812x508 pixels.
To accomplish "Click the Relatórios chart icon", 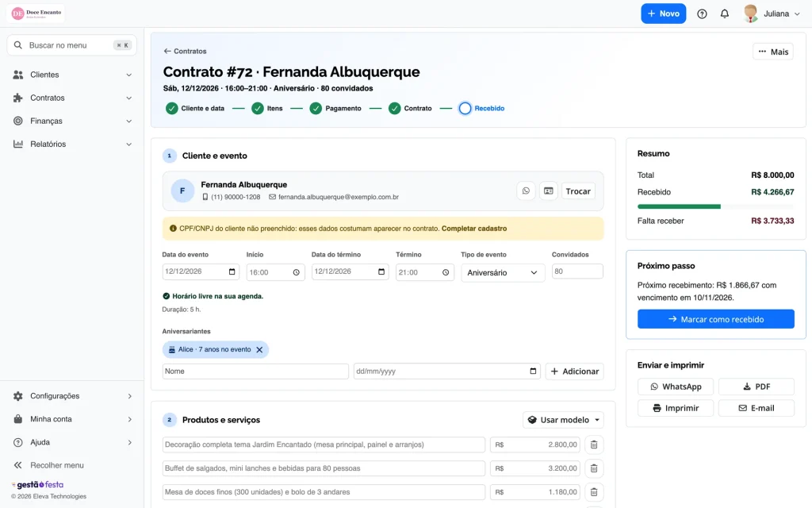I will point(18,144).
